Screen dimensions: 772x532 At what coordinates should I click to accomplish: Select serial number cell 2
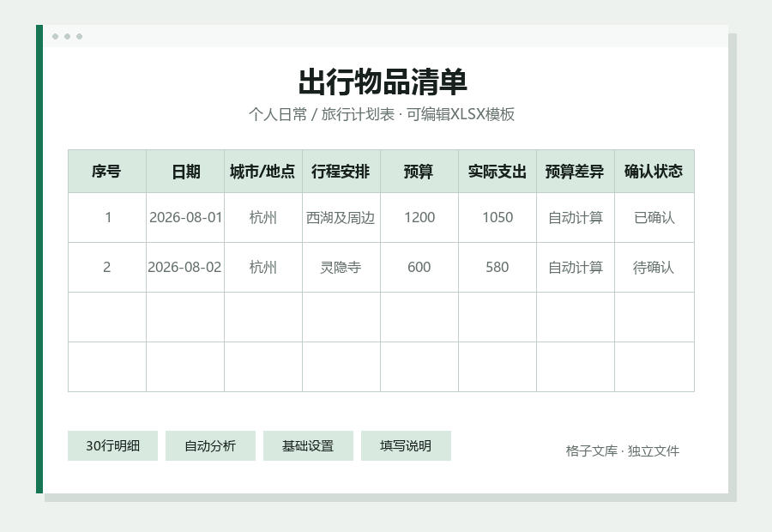point(107,267)
